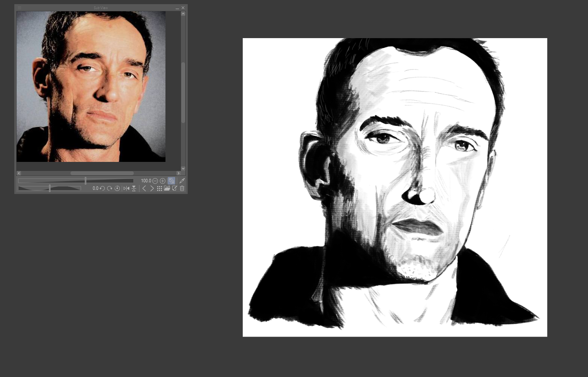Select the 0.0 rotation value field

95,188
